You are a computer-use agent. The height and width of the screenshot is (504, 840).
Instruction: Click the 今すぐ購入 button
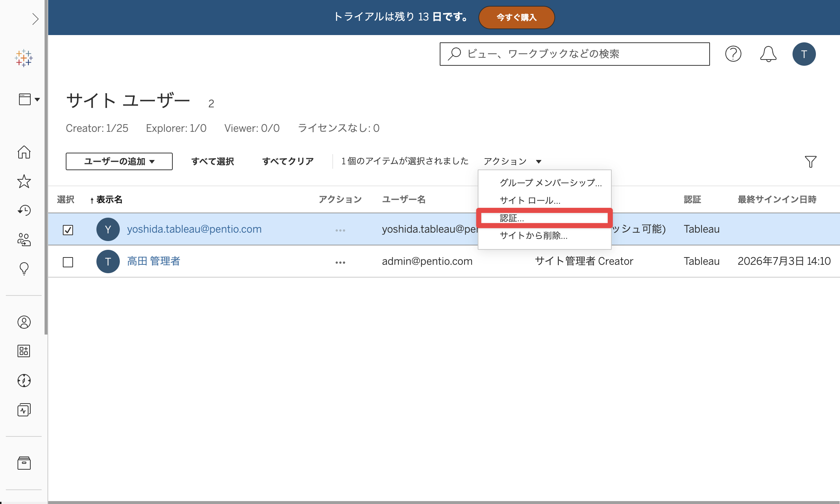tap(516, 17)
